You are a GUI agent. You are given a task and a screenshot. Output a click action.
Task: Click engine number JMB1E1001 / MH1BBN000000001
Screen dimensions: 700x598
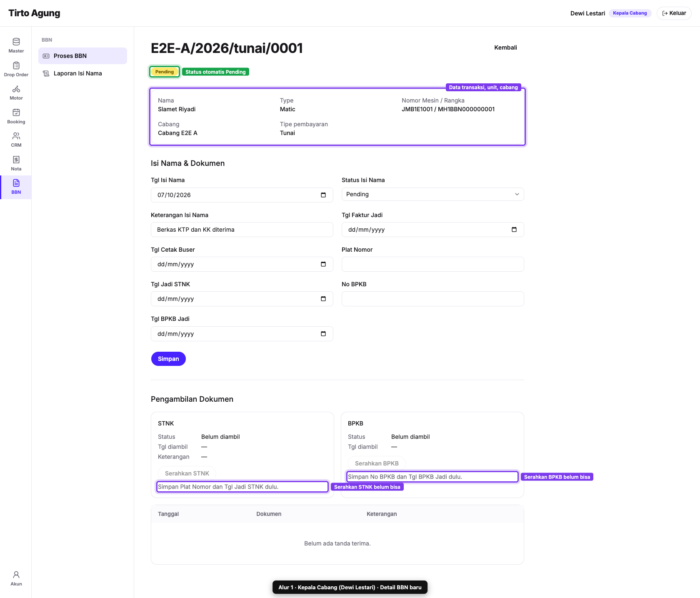coord(448,109)
